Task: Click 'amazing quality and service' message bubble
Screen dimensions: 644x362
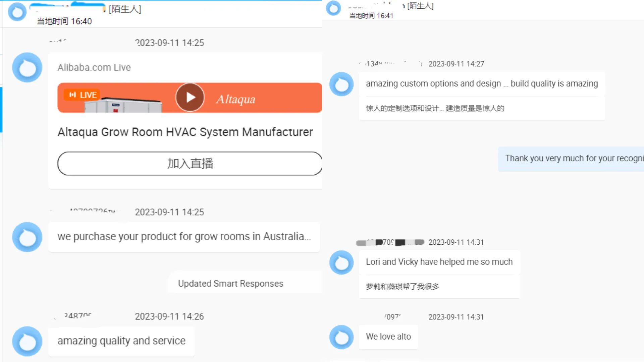Action: coord(121,341)
